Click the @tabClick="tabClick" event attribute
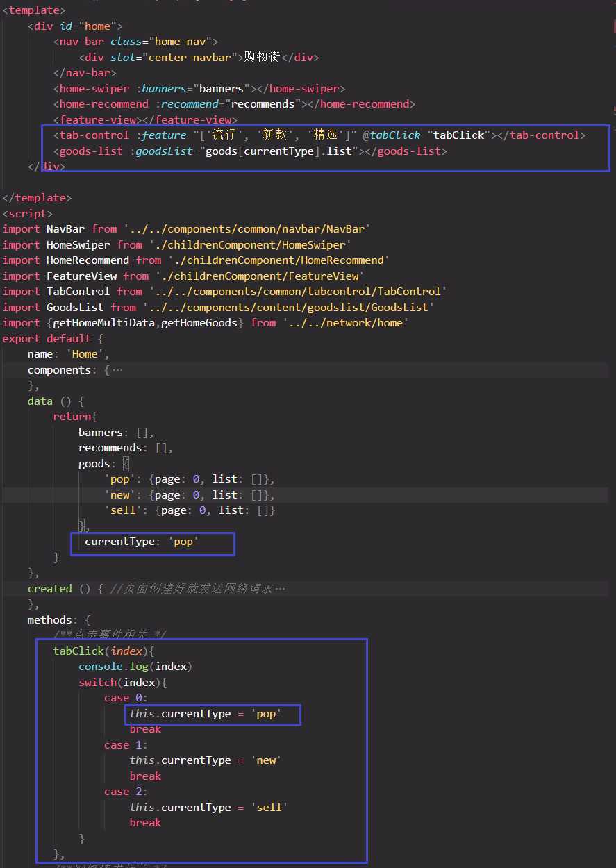The image size is (616, 868). coord(426,135)
